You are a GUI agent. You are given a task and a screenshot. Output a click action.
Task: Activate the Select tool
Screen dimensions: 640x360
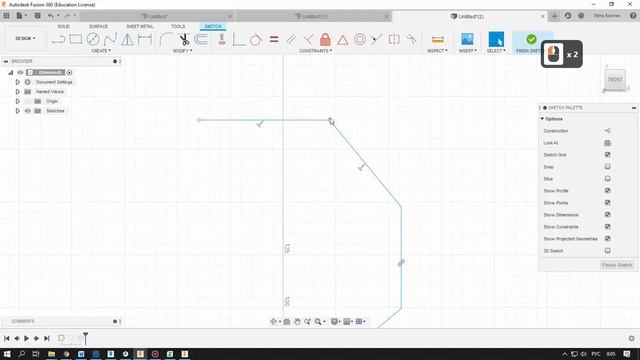(x=496, y=40)
